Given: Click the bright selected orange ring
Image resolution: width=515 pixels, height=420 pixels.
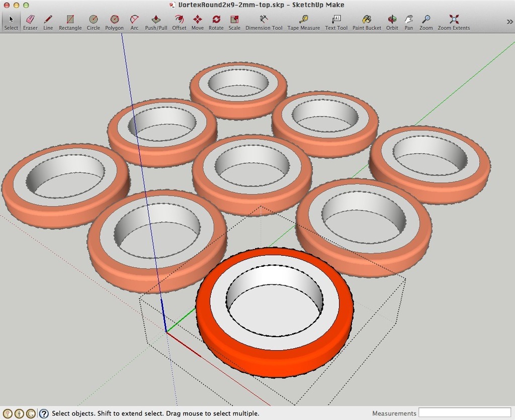Looking at the screenshot, I should pyautogui.click(x=275, y=311).
